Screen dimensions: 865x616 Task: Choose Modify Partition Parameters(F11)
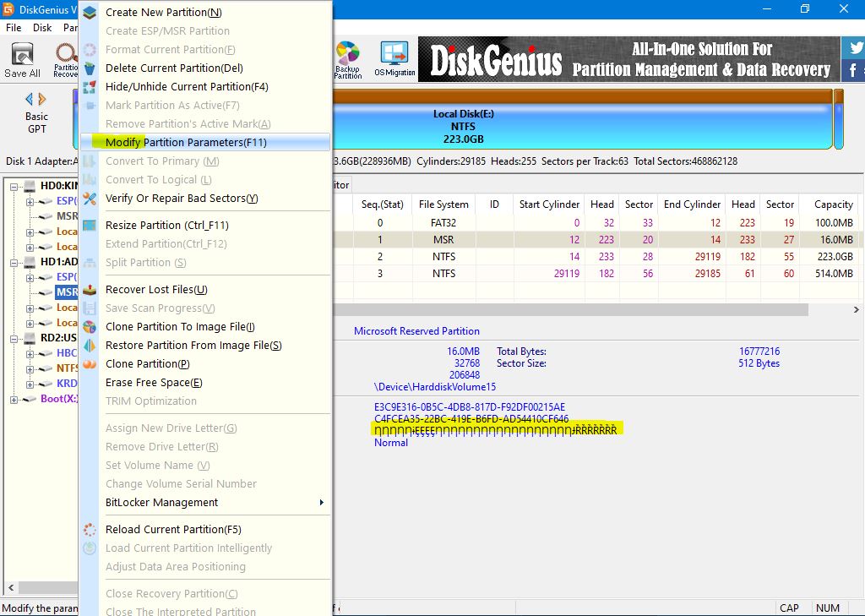[x=186, y=143]
